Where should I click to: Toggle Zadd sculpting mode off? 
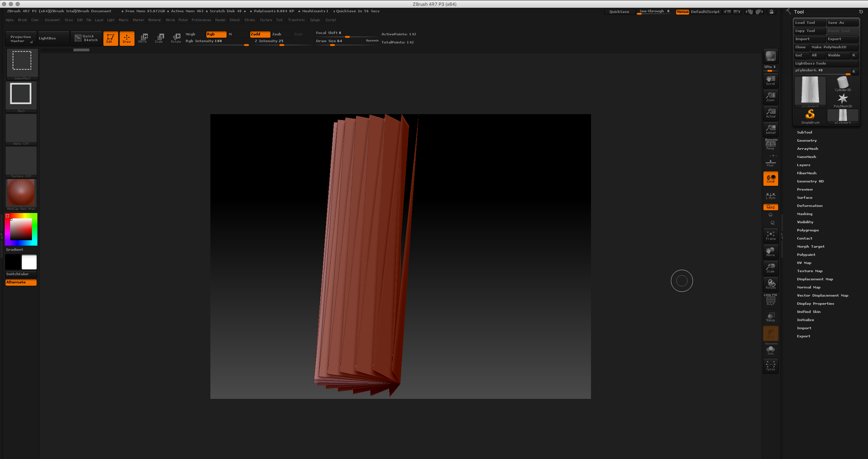click(260, 34)
